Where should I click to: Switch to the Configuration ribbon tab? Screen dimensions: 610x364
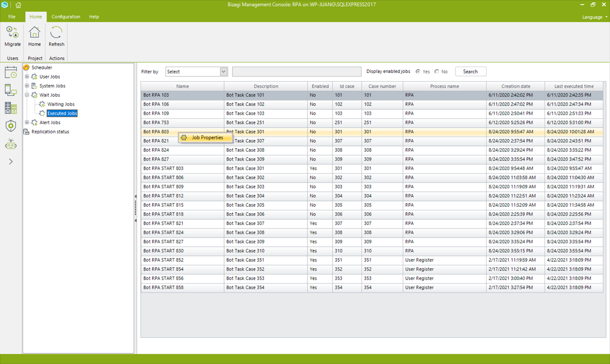[x=66, y=17]
